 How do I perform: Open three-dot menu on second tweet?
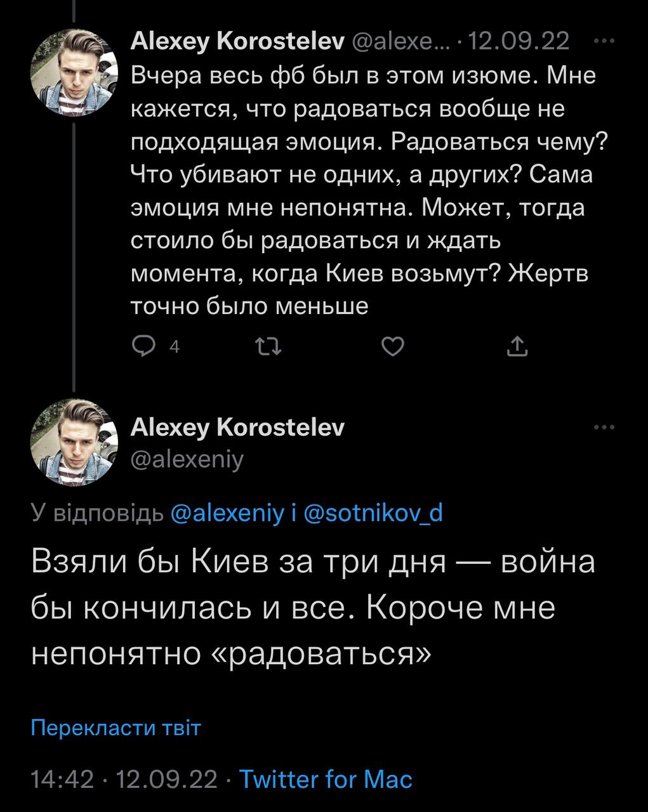point(604,428)
